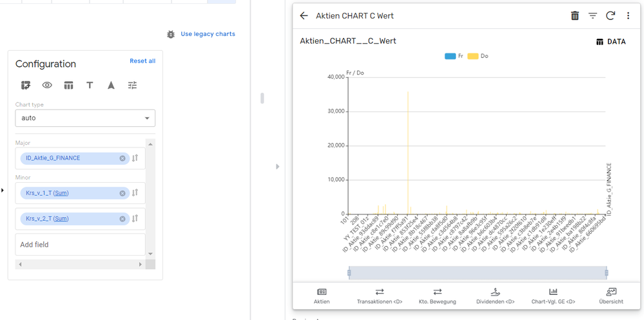
Task: Change Sum aggregation of Krs_v_2_T
Action: point(61,219)
